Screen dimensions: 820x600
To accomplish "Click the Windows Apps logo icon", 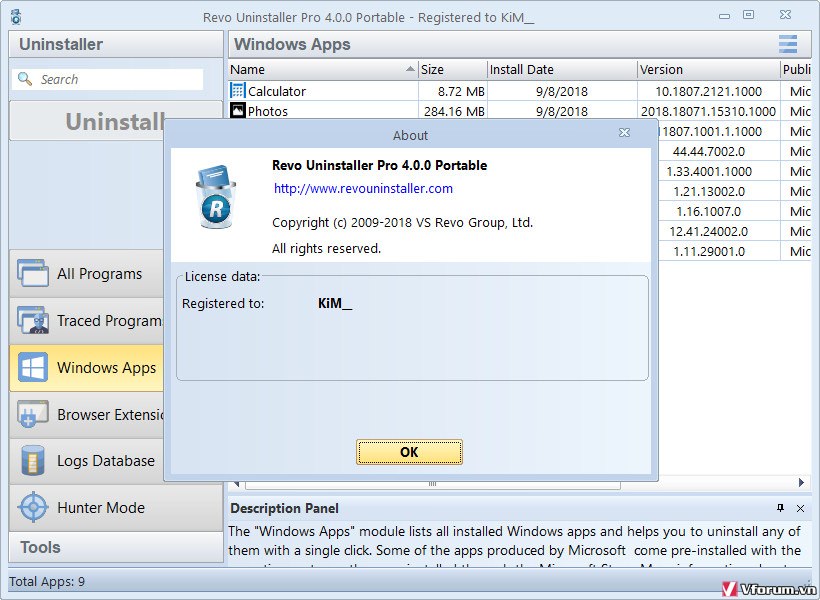I will point(33,367).
